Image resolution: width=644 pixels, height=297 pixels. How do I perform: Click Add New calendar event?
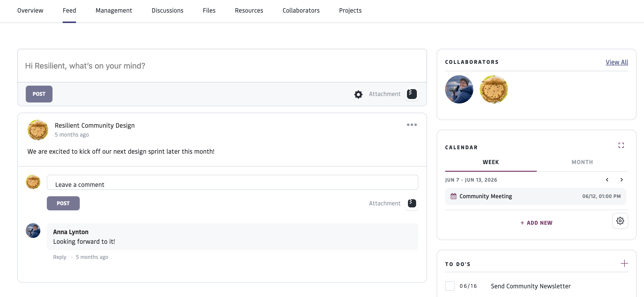point(536,223)
